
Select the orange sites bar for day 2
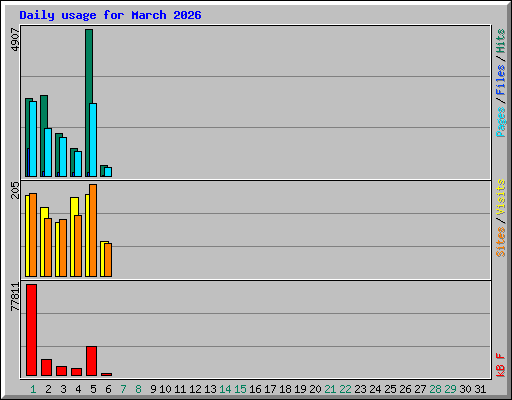pos(48,247)
